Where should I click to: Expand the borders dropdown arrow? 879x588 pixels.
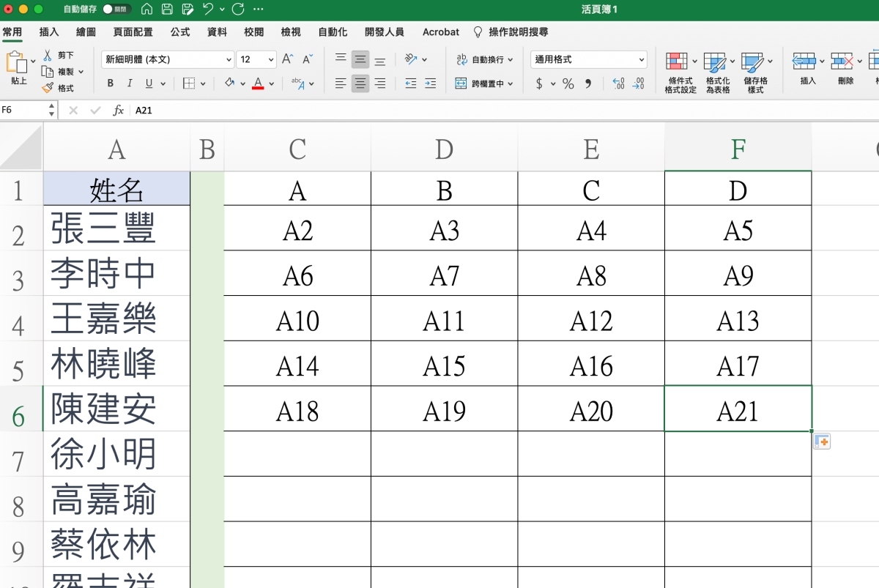click(x=203, y=83)
